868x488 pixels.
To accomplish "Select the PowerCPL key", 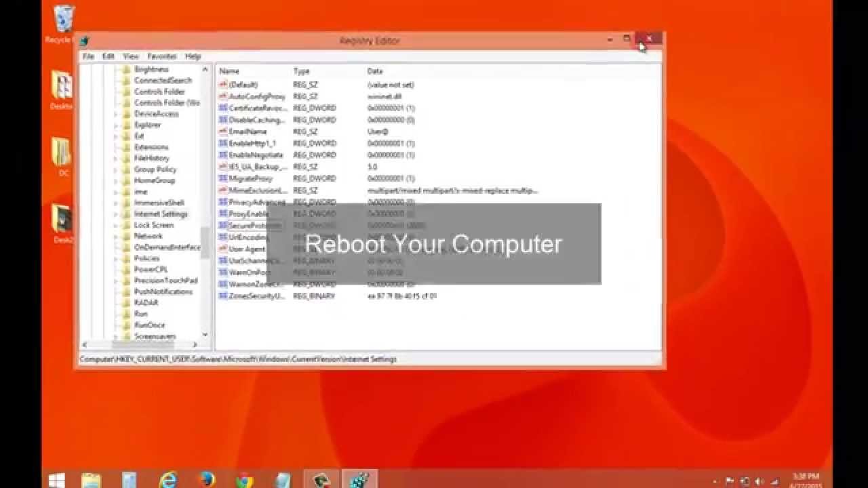I will (x=151, y=269).
